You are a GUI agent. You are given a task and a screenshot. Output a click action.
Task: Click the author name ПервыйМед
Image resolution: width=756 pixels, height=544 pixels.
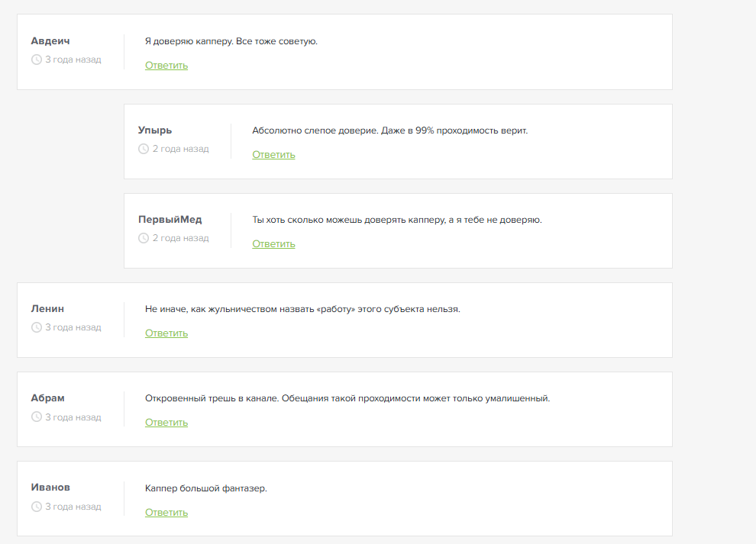[170, 219]
